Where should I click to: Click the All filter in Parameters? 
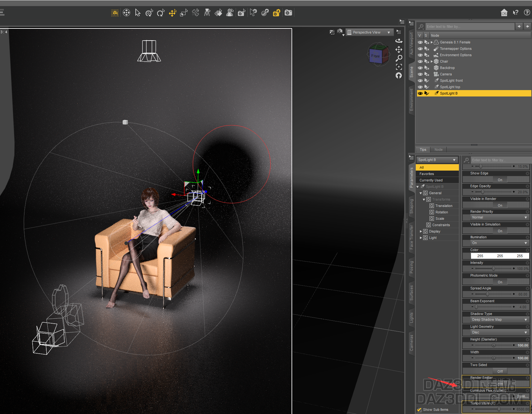click(x=437, y=167)
